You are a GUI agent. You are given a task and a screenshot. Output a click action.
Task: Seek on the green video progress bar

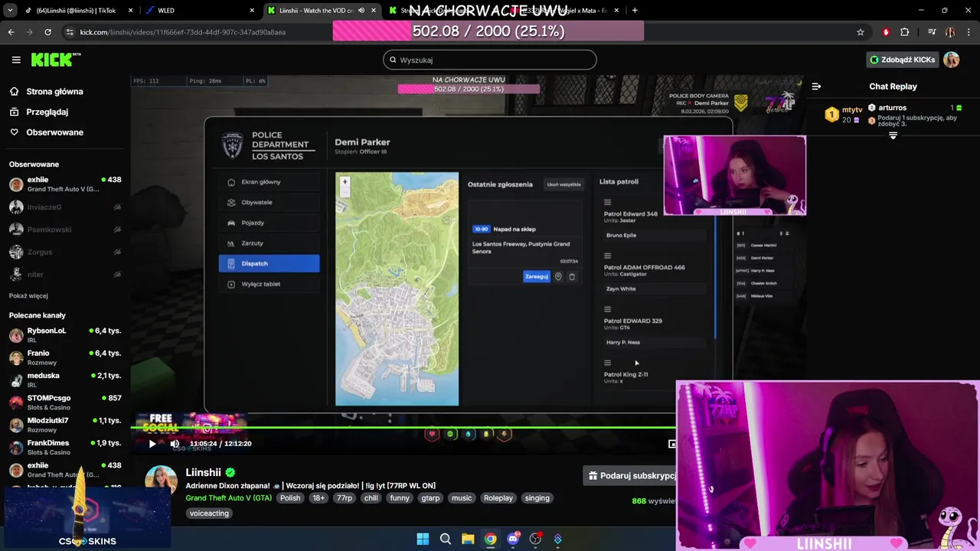[x=403, y=427]
